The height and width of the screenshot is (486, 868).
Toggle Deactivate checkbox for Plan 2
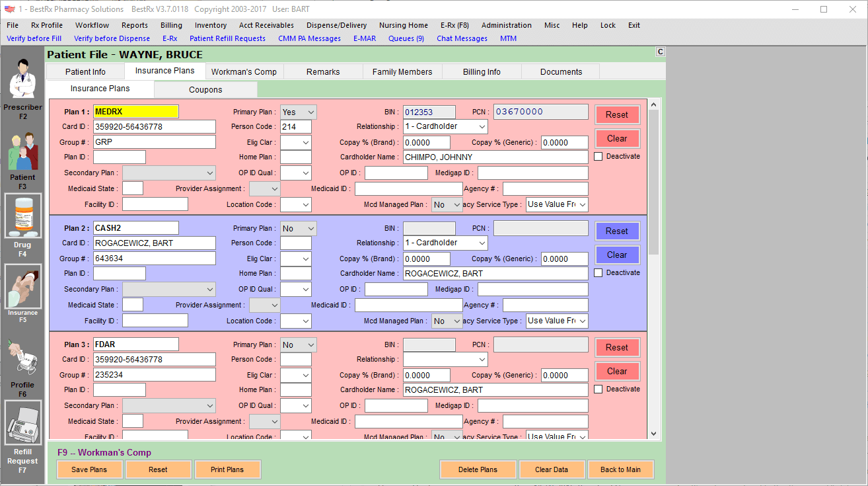tap(598, 273)
